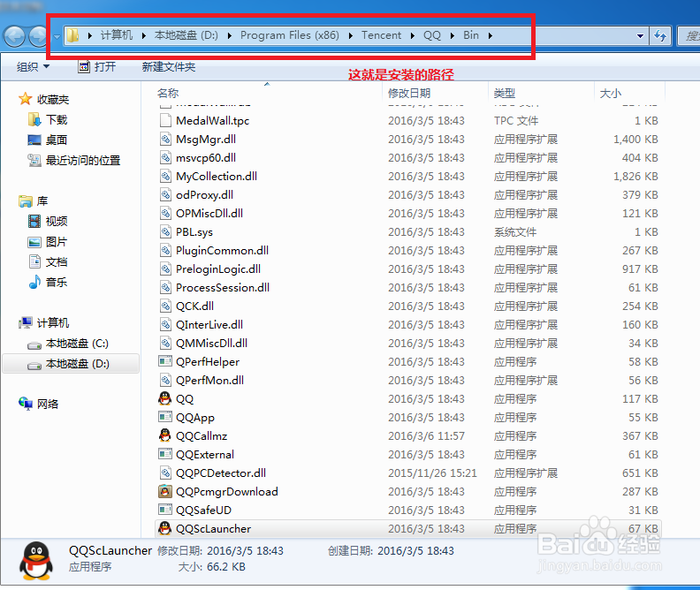Select the QQ application penguin icon
The width and height of the screenshot is (700, 590).
(x=165, y=398)
